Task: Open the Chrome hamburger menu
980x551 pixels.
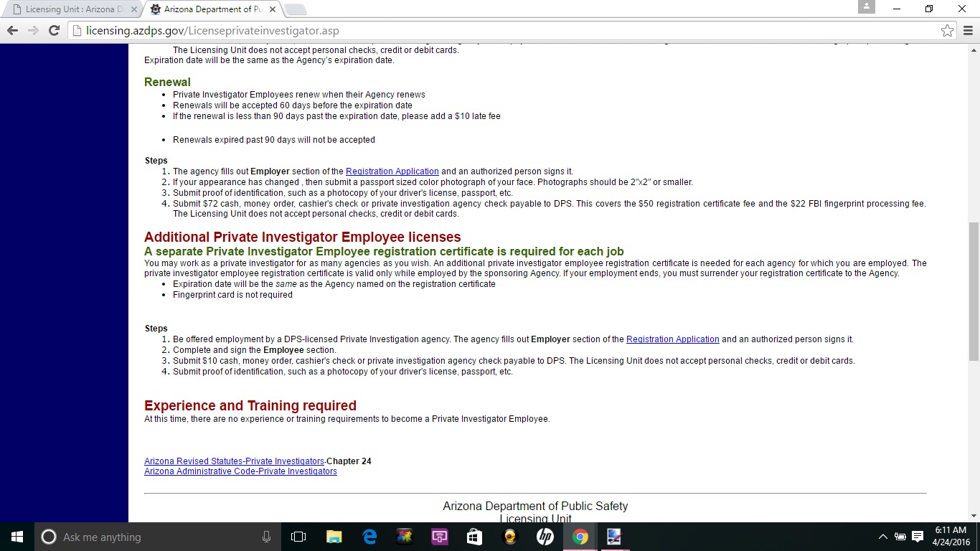Action: pos(968,31)
